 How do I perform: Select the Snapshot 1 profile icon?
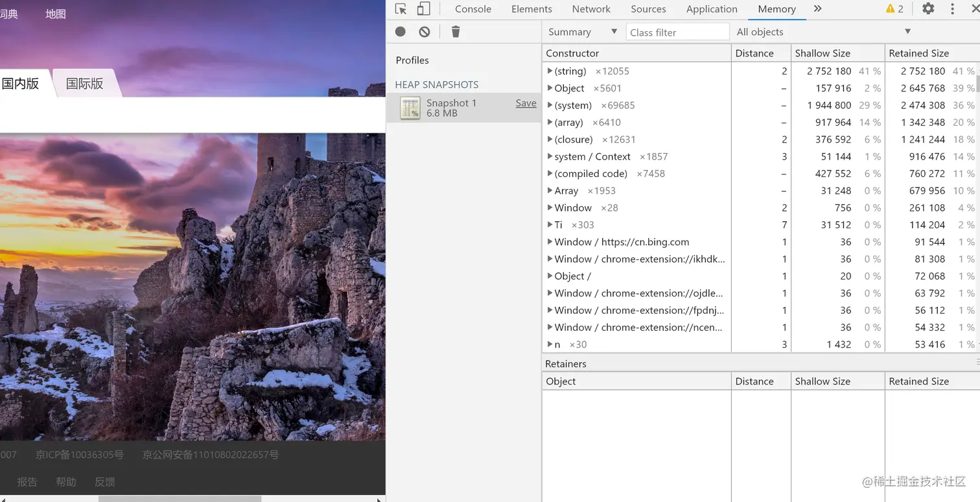click(410, 108)
